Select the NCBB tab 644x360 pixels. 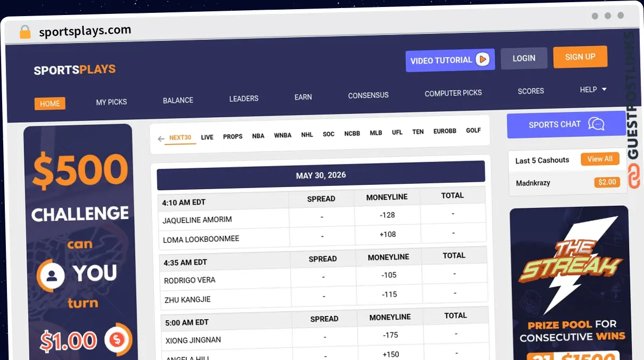point(352,133)
